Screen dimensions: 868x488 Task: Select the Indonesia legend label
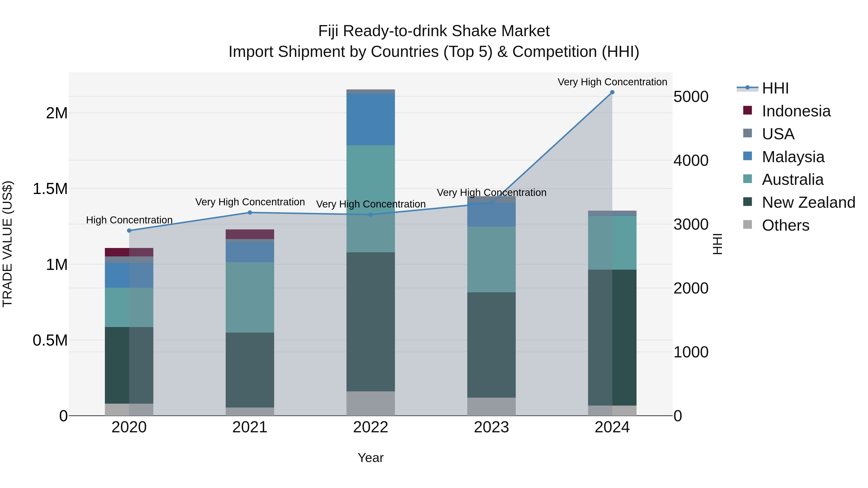coord(796,111)
